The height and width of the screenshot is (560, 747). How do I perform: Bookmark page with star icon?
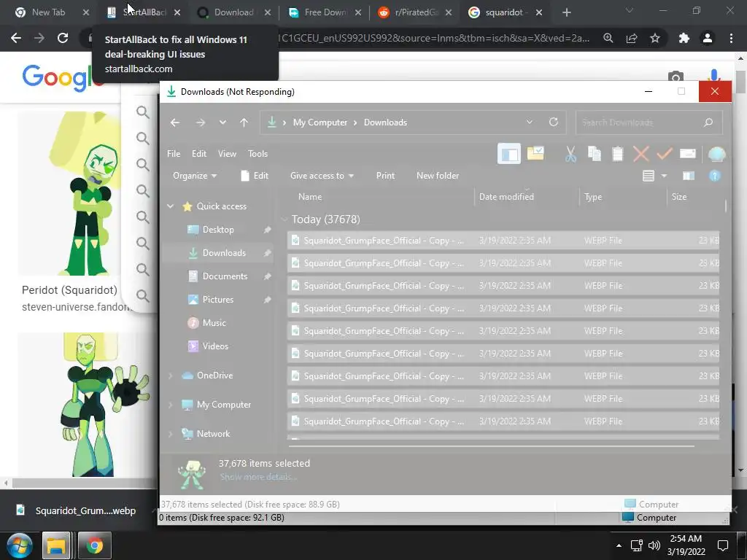(x=655, y=38)
